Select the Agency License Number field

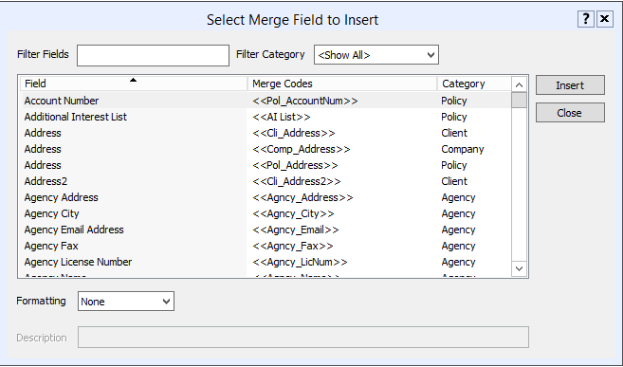[78, 262]
